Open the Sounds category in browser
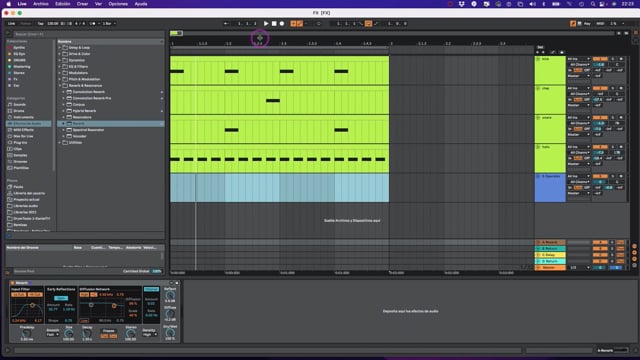This screenshot has height=360, width=640. [x=19, y=104]
